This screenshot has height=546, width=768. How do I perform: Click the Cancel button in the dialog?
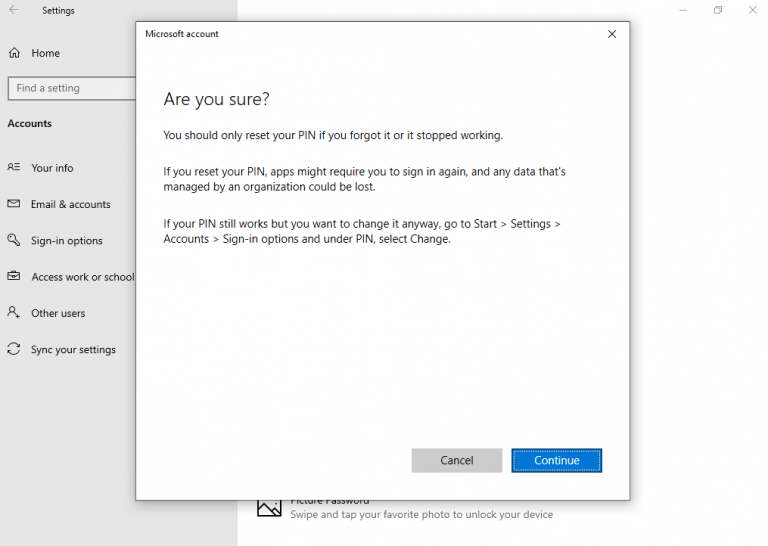[456, 460]
